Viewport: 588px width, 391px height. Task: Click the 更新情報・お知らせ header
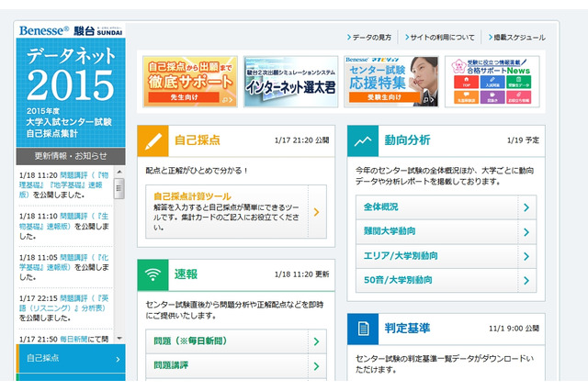tap(71, 156)
